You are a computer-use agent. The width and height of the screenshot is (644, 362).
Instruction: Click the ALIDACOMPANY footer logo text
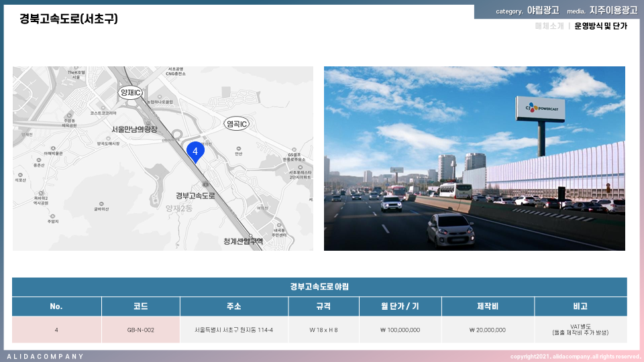(46, 356)
